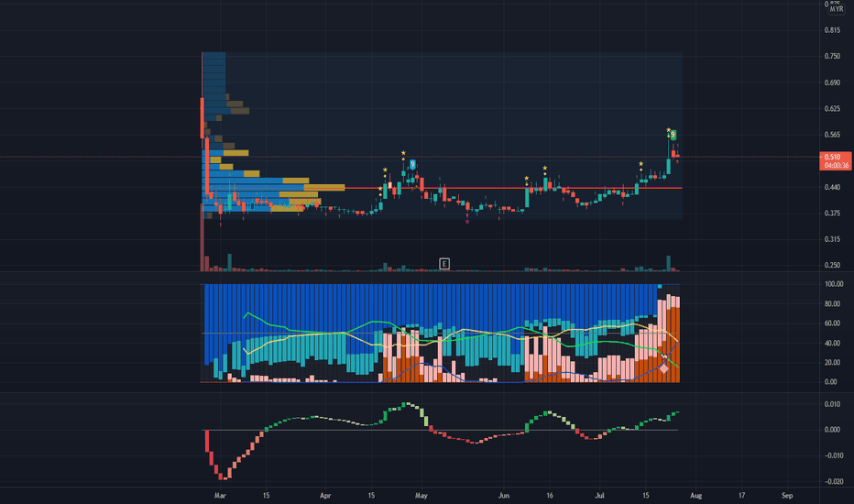The image size is (854, 504).
Task: Click the 0.250 price axis label
Action: 832,266
